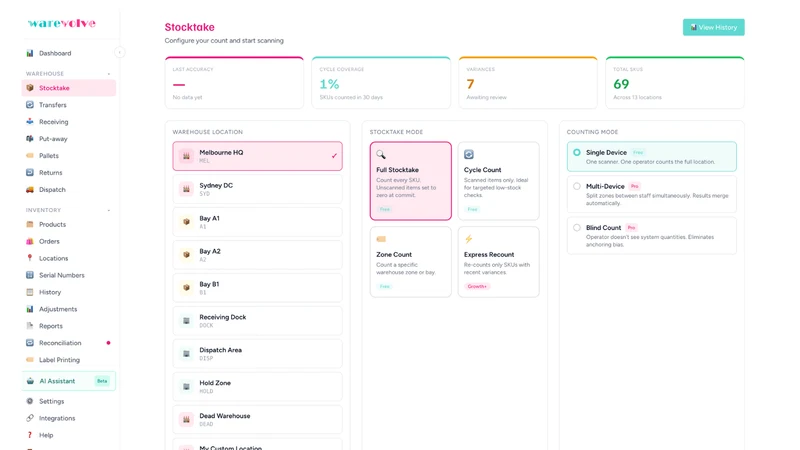Go to Receiving menu item
800x450 pixels.
(69, 121)
